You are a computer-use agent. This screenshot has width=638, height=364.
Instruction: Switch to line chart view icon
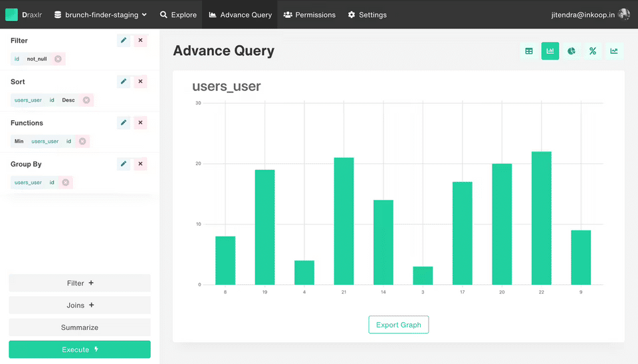tap(614, 51)
